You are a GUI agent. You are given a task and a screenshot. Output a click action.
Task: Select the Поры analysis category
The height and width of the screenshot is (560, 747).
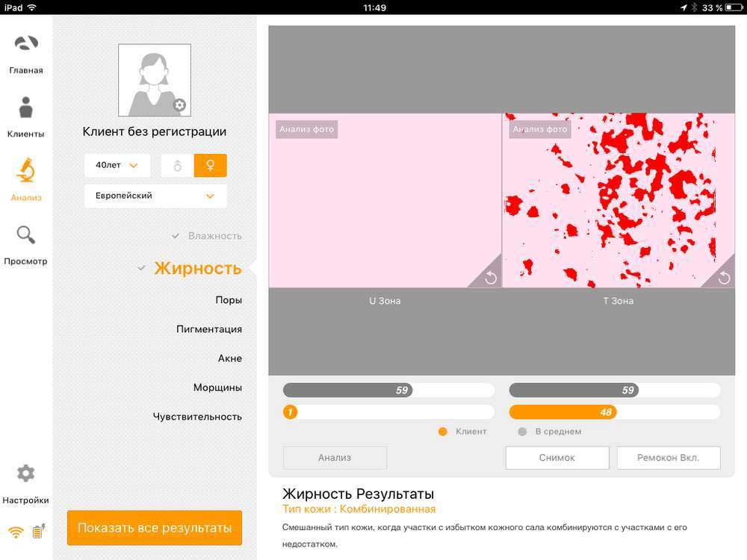229,300
